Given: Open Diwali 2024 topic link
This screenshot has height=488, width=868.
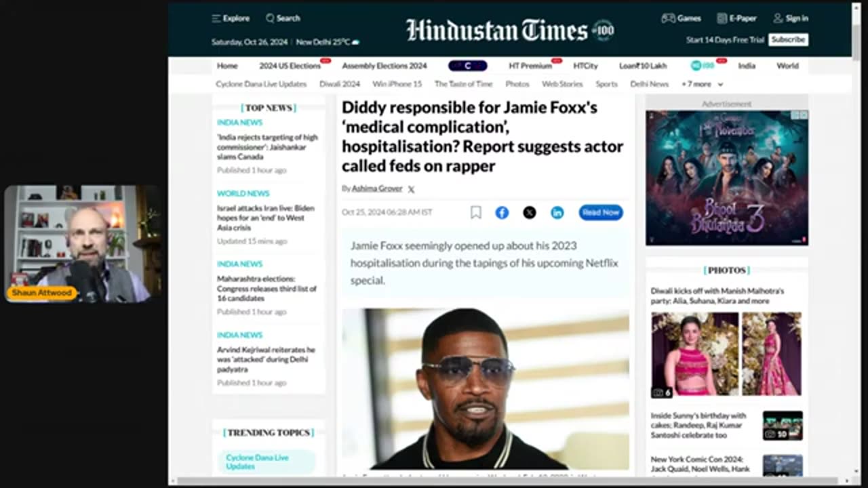Looking at the screenshot, I should coord(340,84).
